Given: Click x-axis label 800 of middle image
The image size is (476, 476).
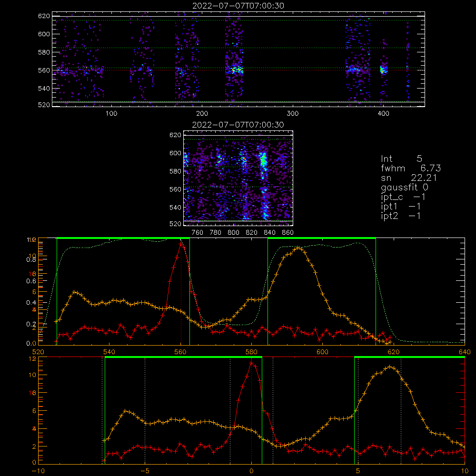Looking at the screenshot, I should pos(233,233).
